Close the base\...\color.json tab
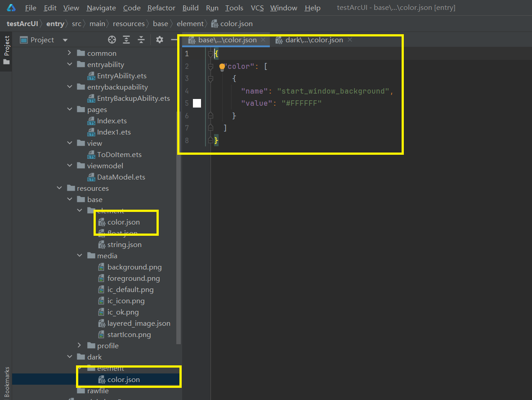The width and height of the screenshot is (532, 400). coord(263,40)
